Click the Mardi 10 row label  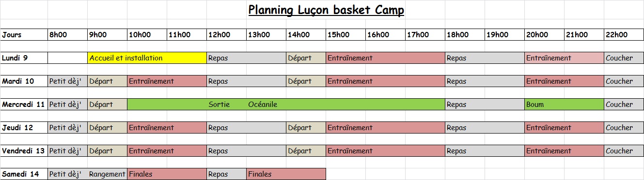tap(24, 81)
